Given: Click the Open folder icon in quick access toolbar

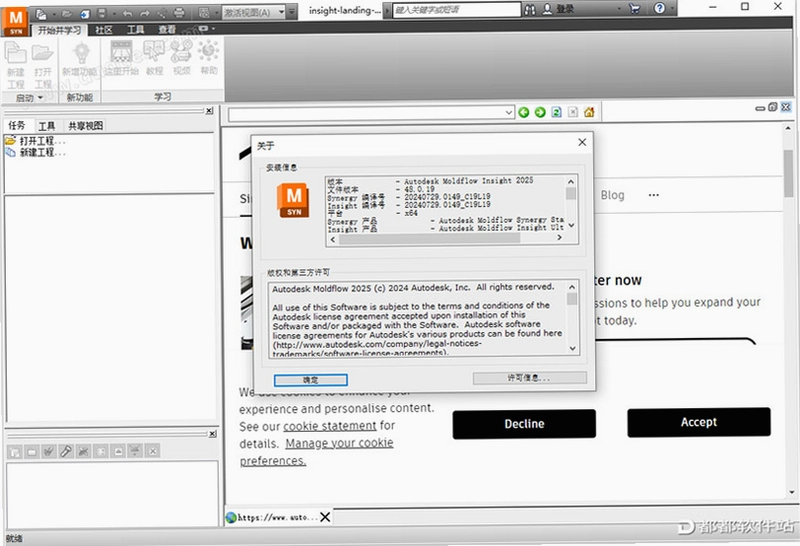Looking at the screenshot, I should click(x=66, y=14).
